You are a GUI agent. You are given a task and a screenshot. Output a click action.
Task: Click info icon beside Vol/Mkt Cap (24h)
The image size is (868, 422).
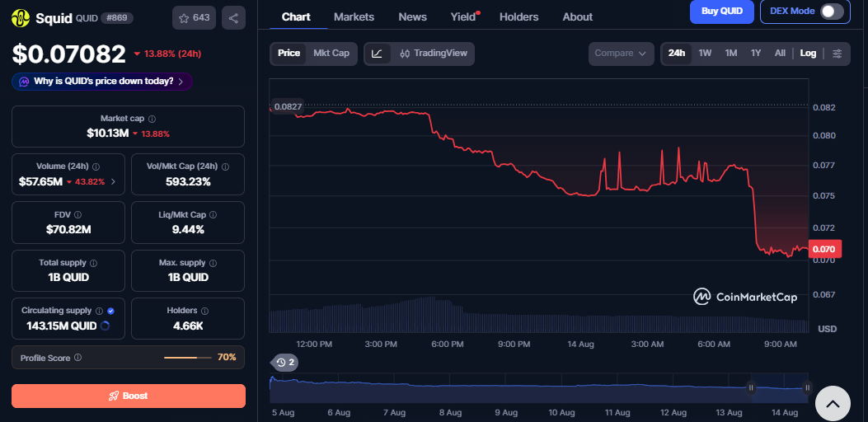point(225,166)
